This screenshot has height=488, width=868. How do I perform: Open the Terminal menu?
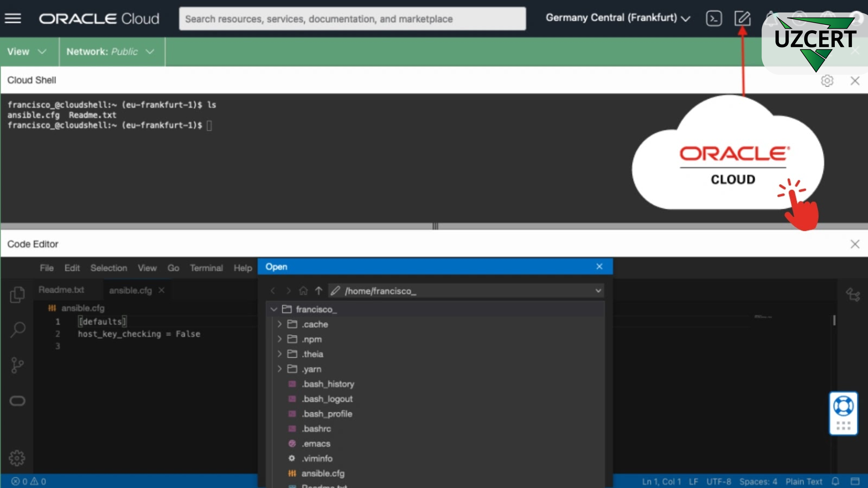click(x=206, y=268)
